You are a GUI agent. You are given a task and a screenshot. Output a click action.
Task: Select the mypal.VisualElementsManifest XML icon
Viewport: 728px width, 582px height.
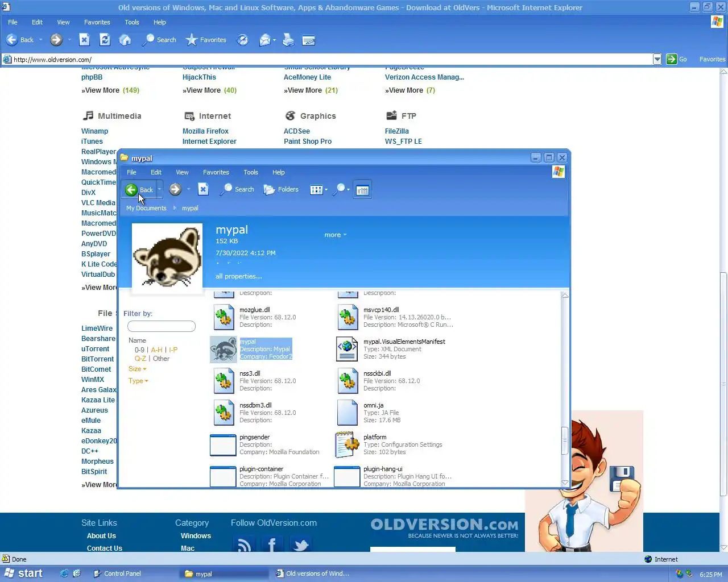(347, 349)
